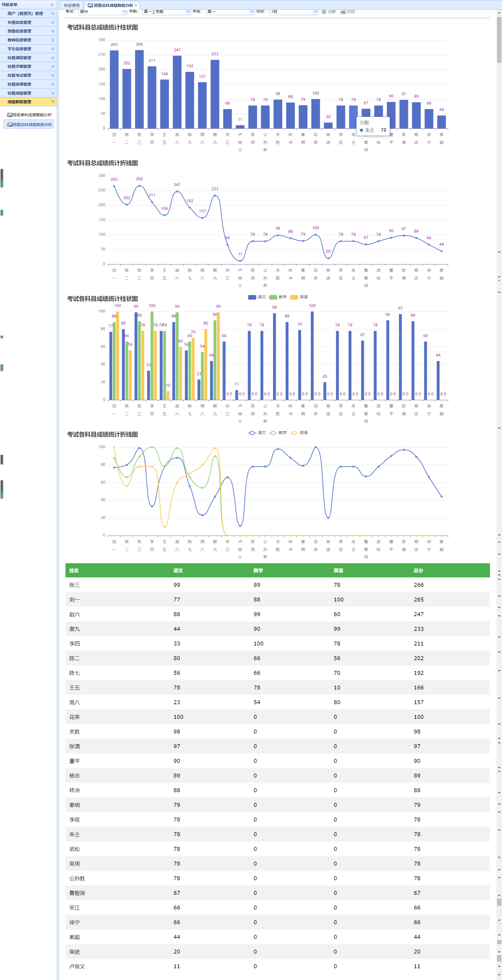Toggle 语文 series in the bar chart legend

point(256,297)
